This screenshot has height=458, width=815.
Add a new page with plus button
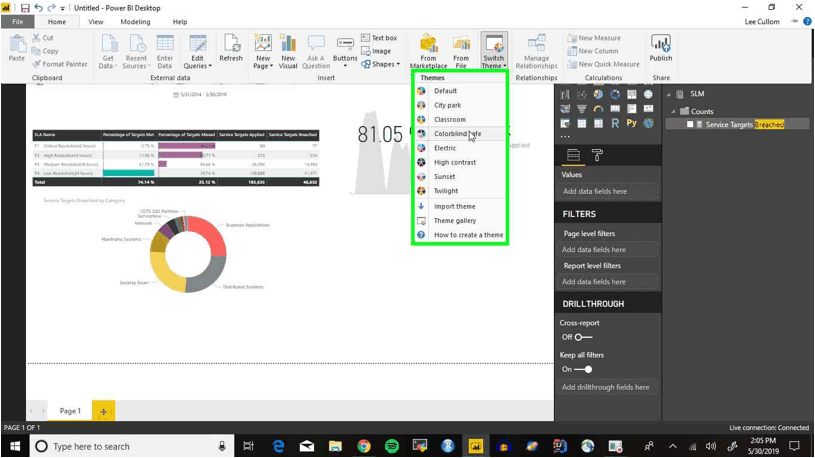point(103,411)
